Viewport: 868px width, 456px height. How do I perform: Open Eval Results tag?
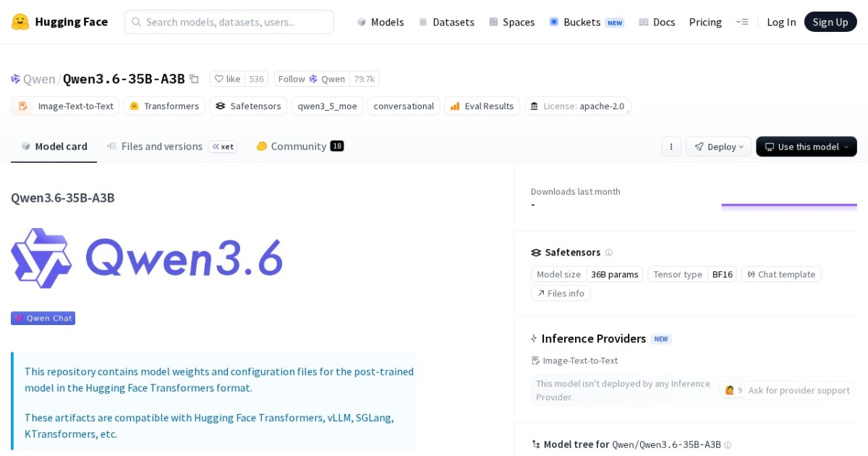click(482, 106)
